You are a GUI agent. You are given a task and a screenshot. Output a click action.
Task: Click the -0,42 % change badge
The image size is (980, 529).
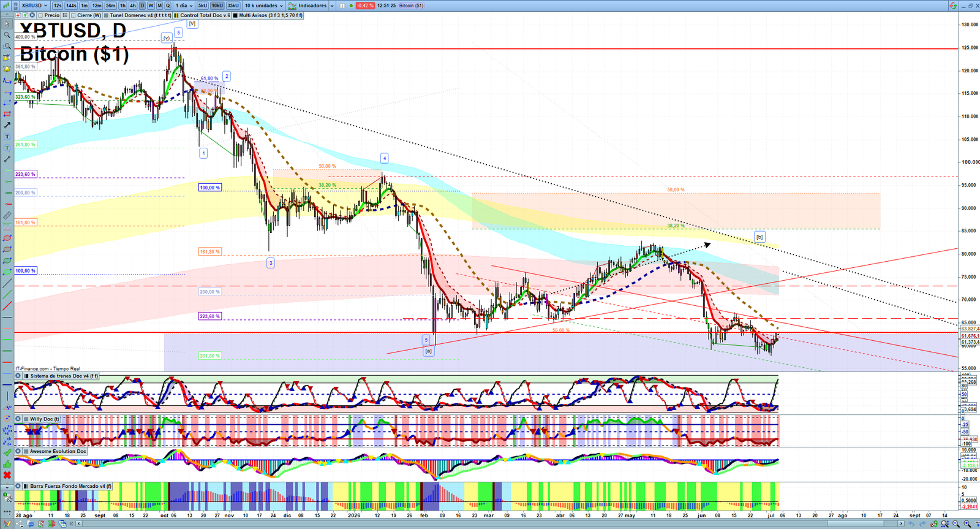point(365,6)
